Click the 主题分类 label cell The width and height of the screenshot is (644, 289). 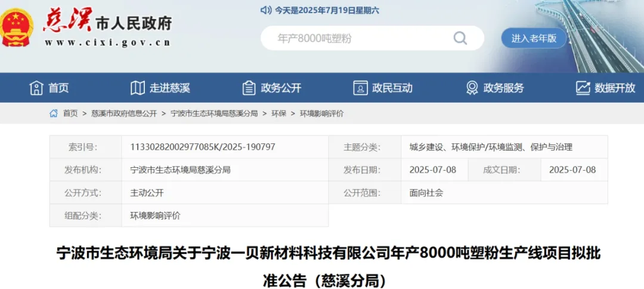pyautogui.click(x=365, y=147)
